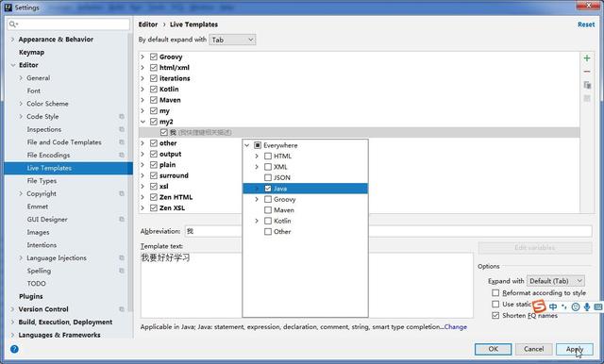
Task: Click the project-level icon beside Inspections
Action: pos(122,129)
